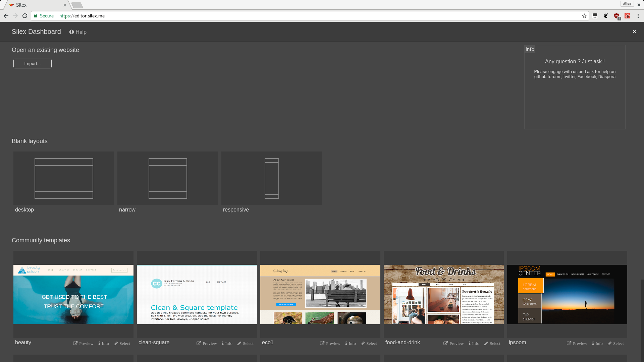
Task: Click the browser forward arrow
Action: (15, 16)
